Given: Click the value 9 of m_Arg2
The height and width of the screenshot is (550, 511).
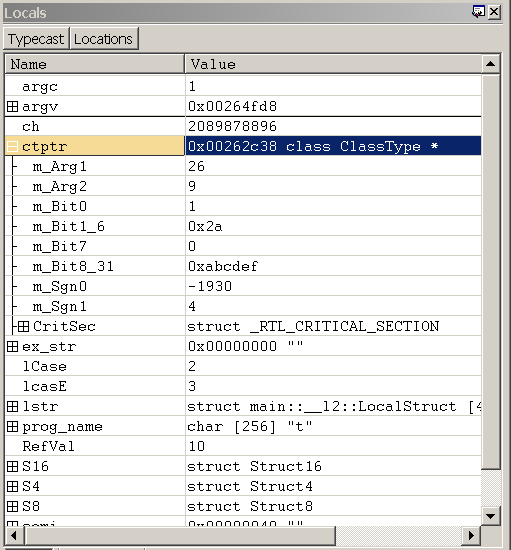Looking at the screenshot, I should (192, 187).
